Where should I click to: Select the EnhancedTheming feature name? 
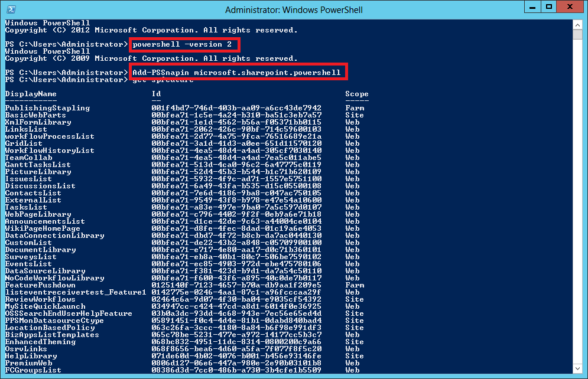pyautogui.click(x=41, y=342)
